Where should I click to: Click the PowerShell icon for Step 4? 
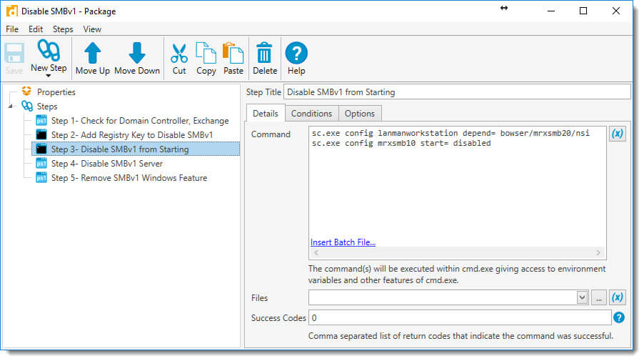[x=41, y=163]
